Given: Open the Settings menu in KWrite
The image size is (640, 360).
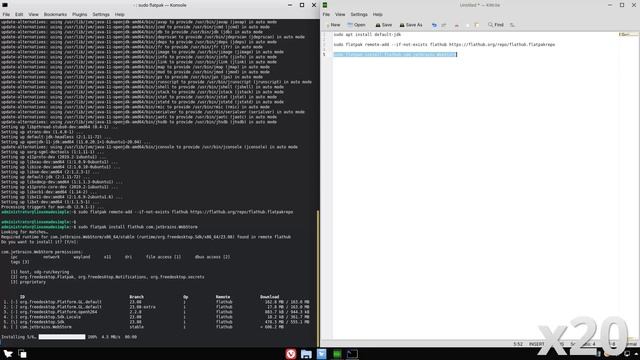Looking at the screenshot, I should 359,14.
